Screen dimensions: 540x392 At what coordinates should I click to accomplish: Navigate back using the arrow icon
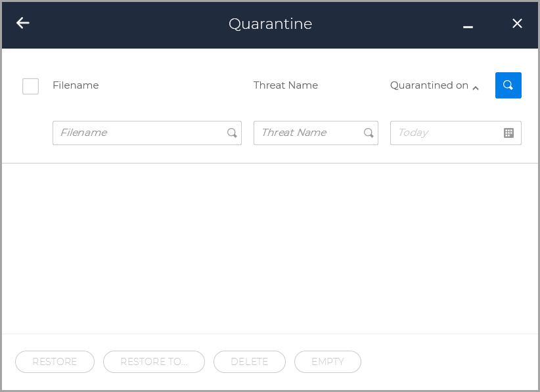[x=22, y=23]
